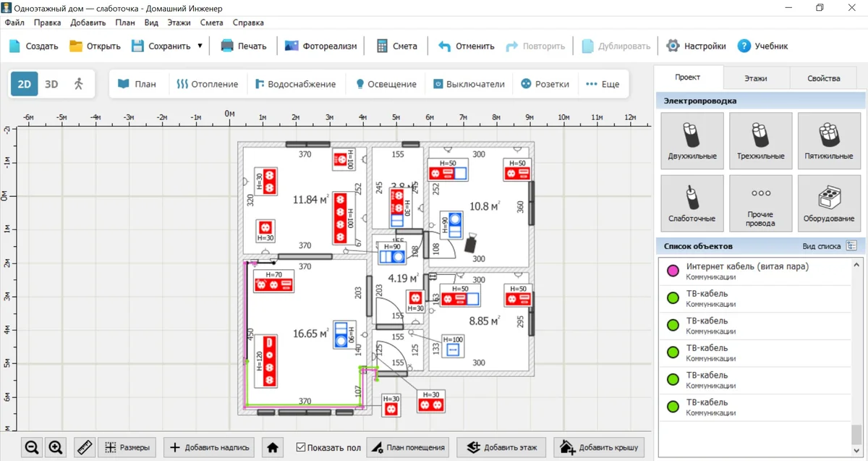Switch to 3D view mode
The width and height of the screenshot is (868, 461).
tap(51, 84)
